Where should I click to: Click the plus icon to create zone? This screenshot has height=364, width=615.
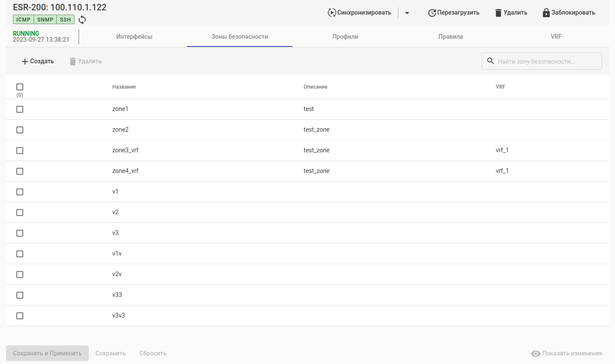click(25, 62)
